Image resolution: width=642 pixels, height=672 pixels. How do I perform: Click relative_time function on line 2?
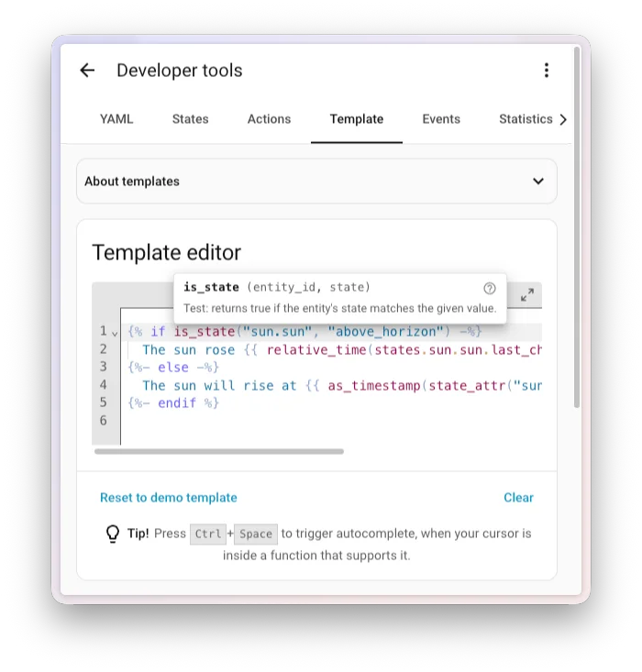point(316,350)
